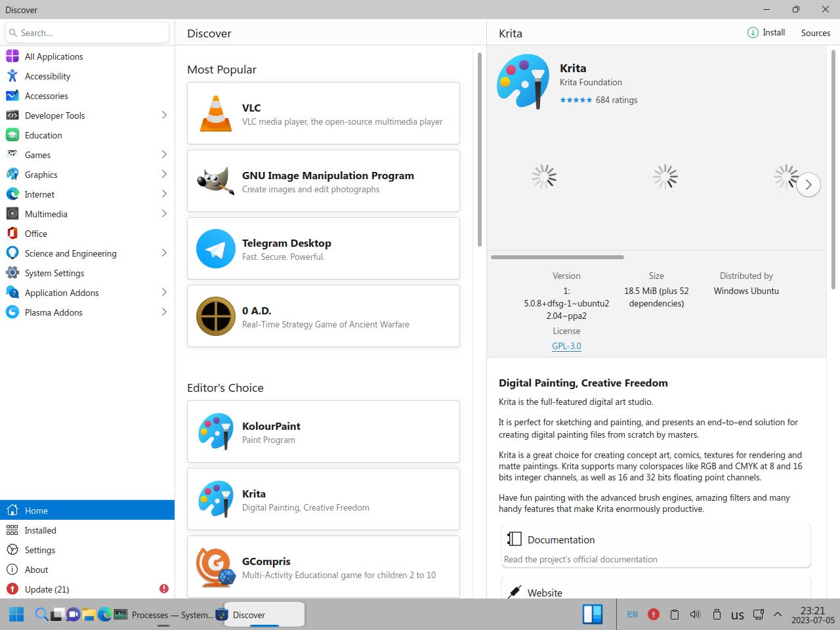Click the Documentation notebook icon
Viewport: 840px width, 630px height.
point(514,539)
